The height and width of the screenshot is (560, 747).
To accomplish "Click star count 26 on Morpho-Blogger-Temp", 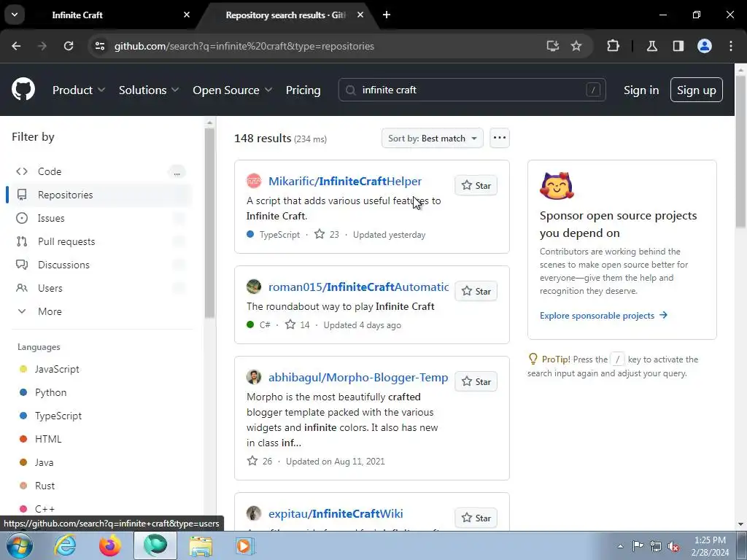I will 260,461.
